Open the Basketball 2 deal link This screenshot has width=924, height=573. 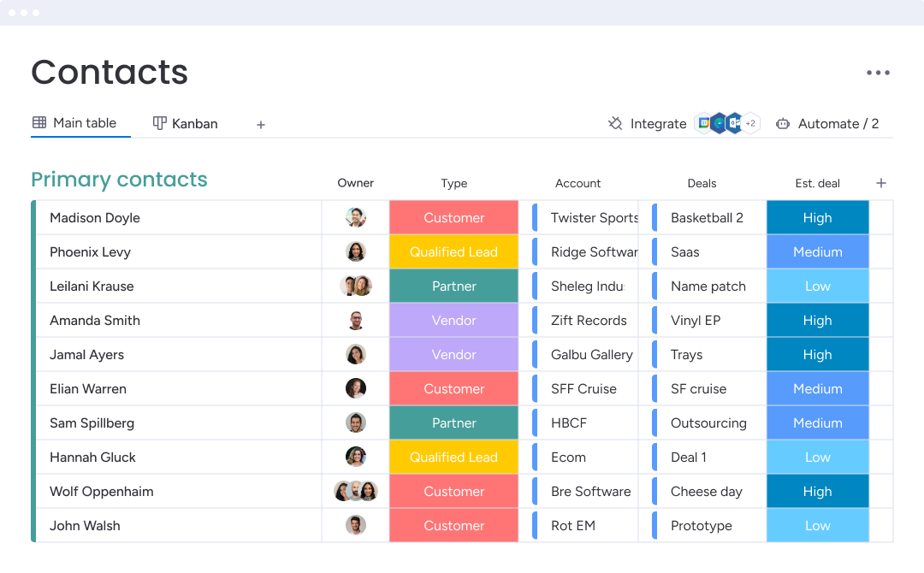point(707,217)
